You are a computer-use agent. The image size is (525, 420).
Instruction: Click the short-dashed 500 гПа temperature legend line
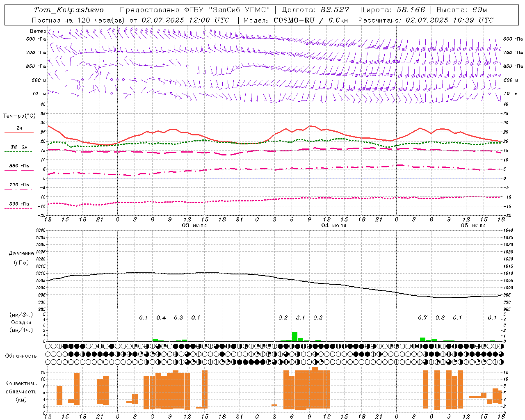(x=18, y=208)
